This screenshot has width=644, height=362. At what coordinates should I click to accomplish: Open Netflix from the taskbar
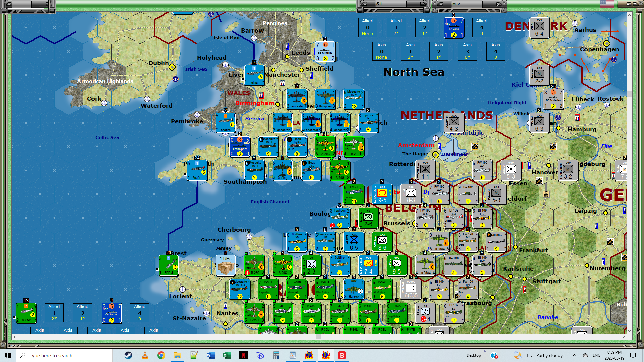pyautogui.click(x=244, y=355)
